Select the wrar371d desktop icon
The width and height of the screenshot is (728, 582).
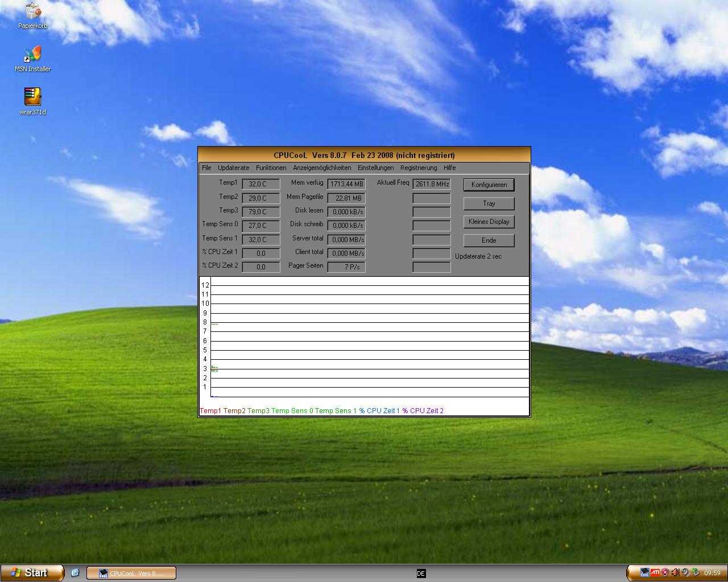(x=32, y=101)
